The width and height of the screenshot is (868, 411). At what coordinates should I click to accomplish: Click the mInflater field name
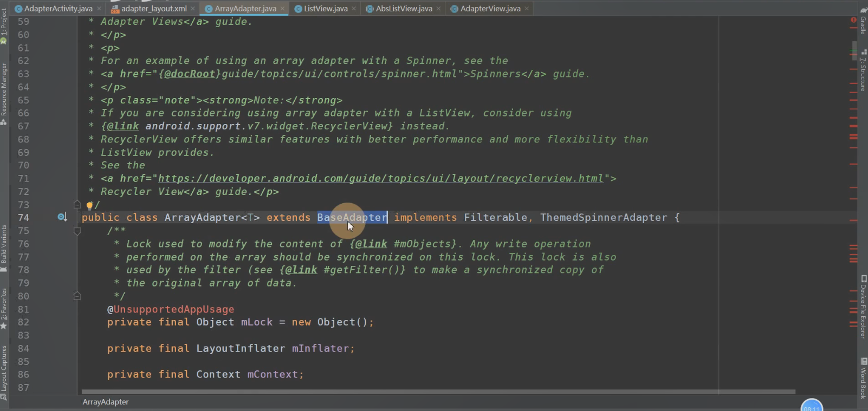pyautogui.click(x=320, y=348)
